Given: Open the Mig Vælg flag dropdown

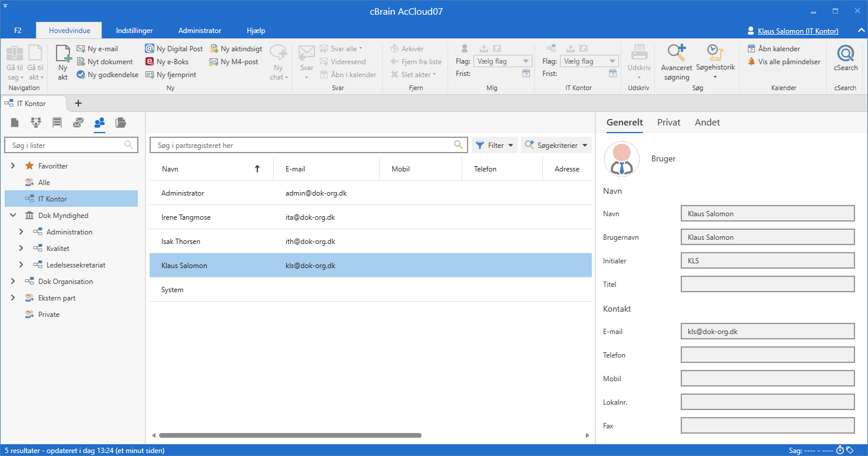Looking at the screenshot, I should pyautogui.click(x=502, y=61).
